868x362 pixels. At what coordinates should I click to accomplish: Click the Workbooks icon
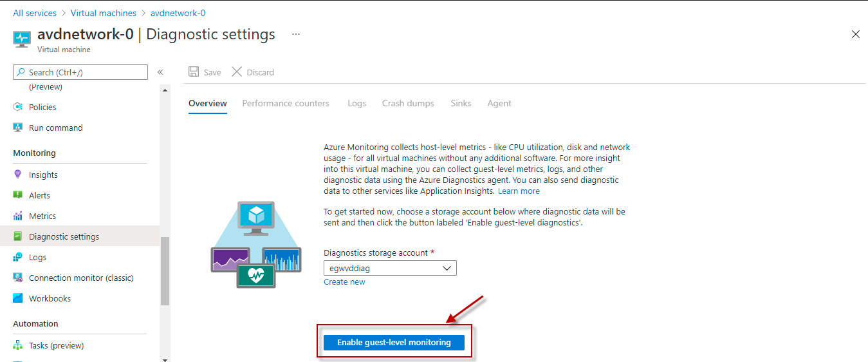tap(18, 298)
